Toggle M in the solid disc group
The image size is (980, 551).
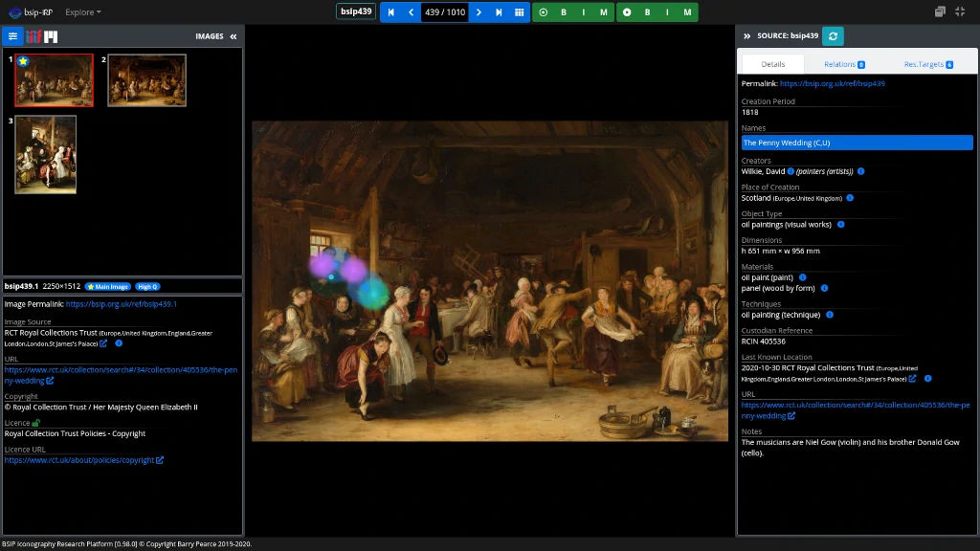687,12
